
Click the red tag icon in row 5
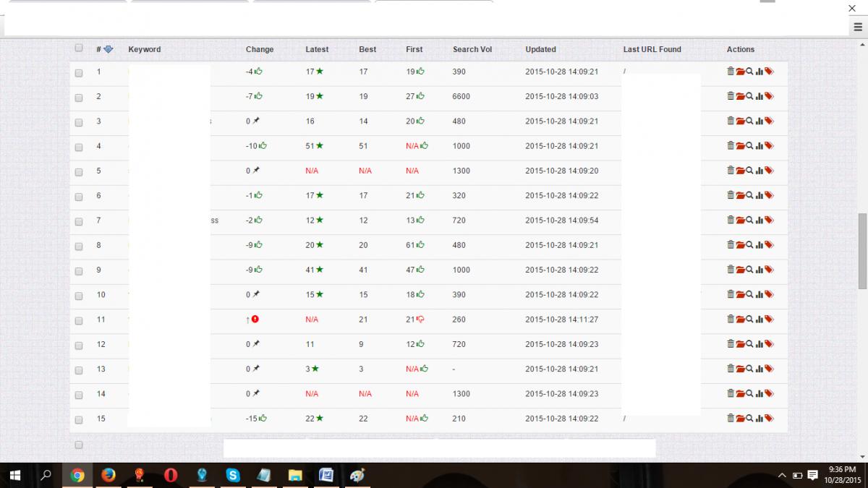tap(769, 171)
